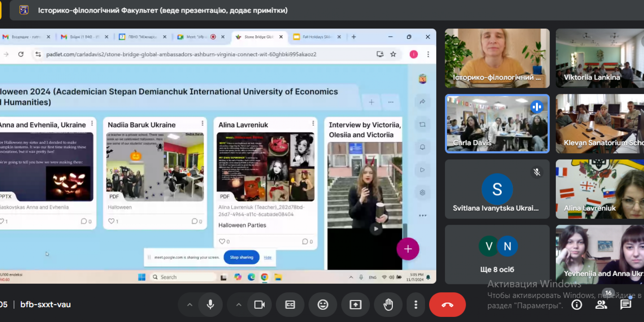644x322 pixels.
Task: Leave the call with red hang-up button
Action: pos(447,304)
